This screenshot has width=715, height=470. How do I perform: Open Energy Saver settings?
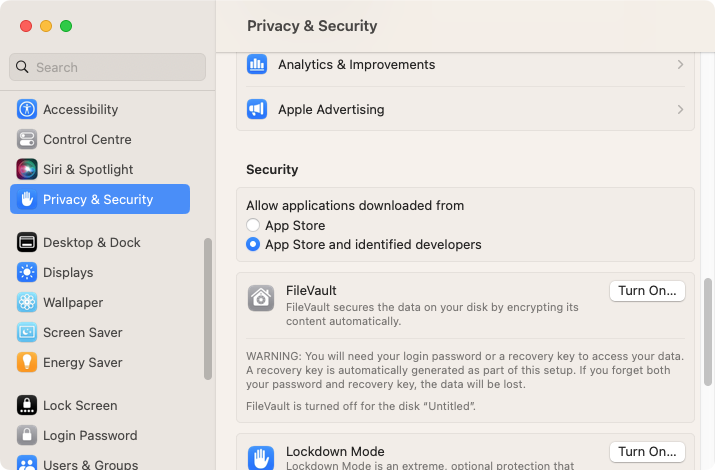[100, 362]
